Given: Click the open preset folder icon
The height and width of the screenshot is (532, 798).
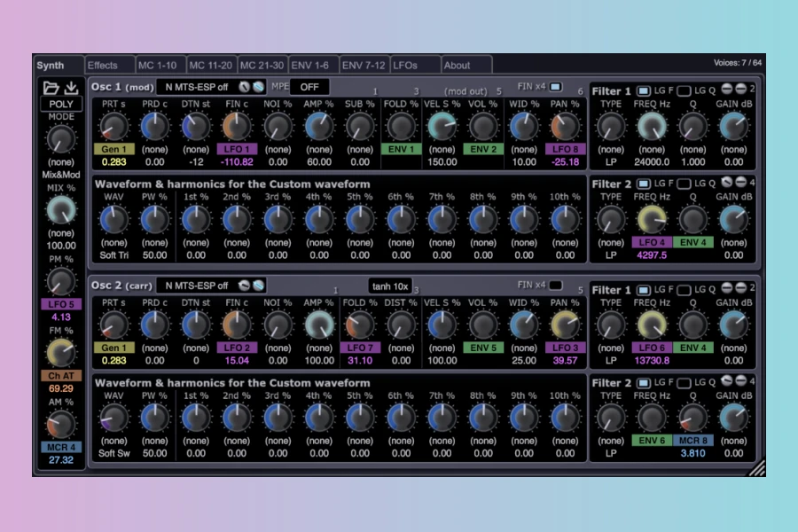Looking at the screenshot, I should coord(51,87).
